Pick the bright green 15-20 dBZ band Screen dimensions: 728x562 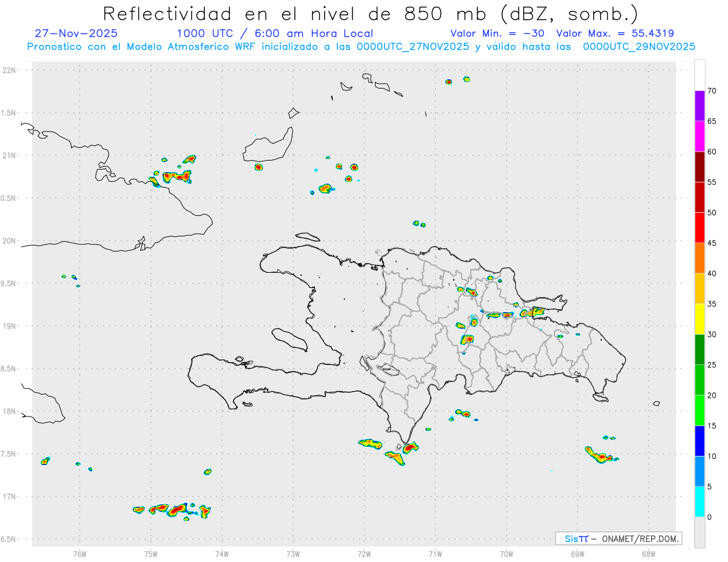(x=699, y=410)
